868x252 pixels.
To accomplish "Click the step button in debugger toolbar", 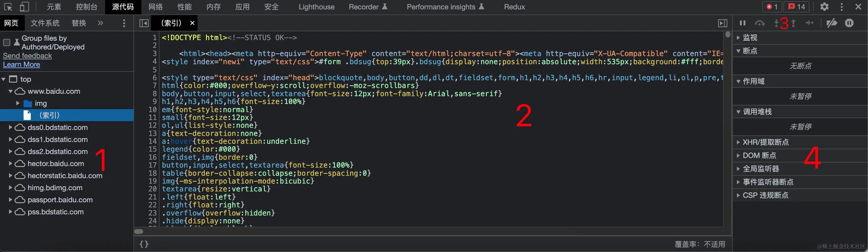I will pos(809,23).
